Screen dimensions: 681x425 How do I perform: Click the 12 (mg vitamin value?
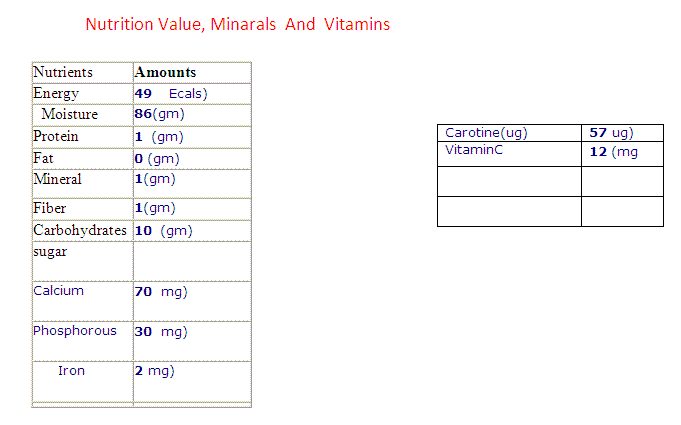coord(614,152)
